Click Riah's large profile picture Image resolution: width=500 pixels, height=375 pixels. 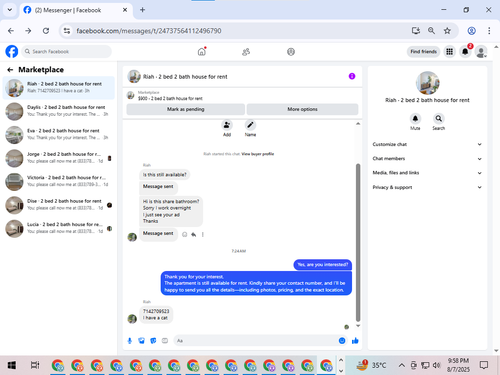[428, 83]
